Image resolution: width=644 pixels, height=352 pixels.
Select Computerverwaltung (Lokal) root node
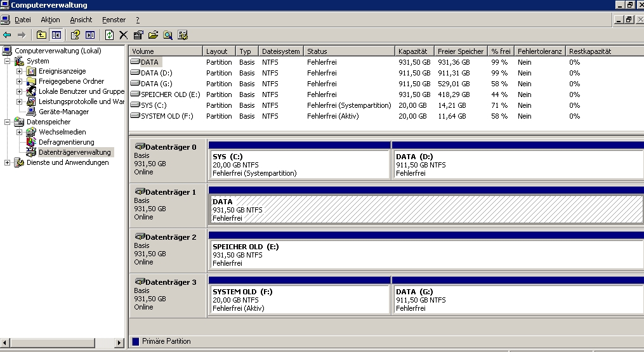(x=58, y=51)
